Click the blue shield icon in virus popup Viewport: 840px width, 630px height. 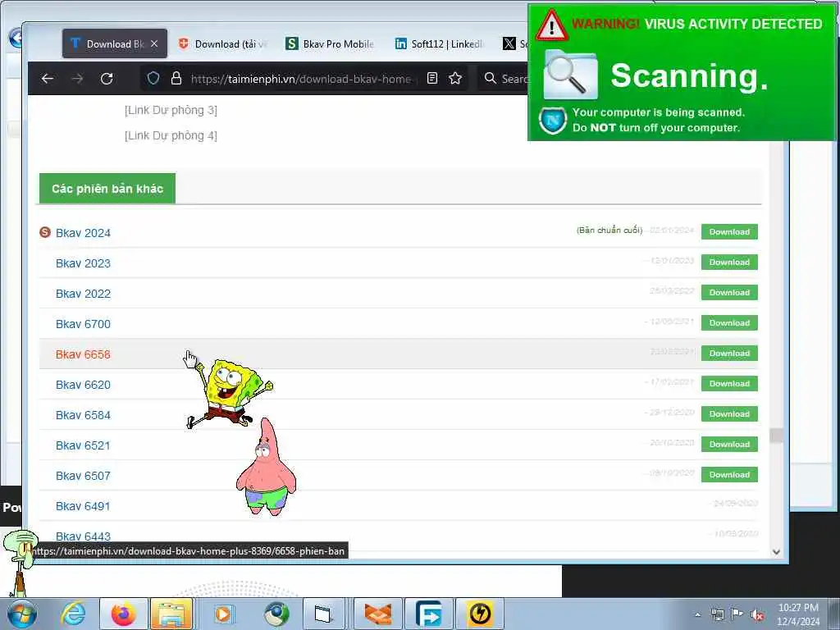553,120
